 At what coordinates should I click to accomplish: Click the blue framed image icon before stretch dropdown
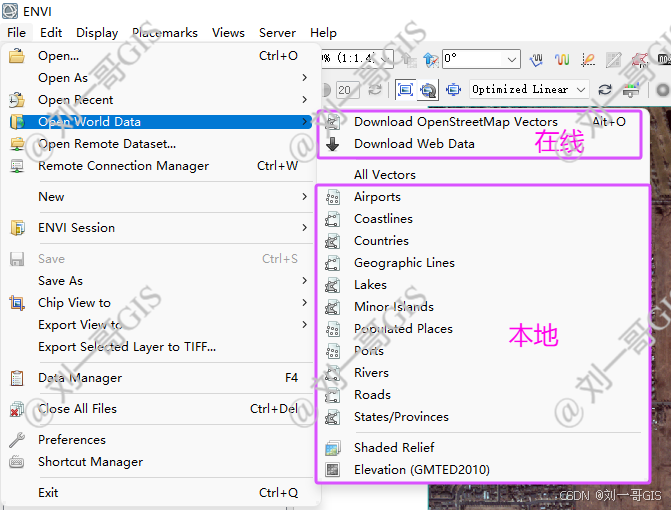(453, 89)
